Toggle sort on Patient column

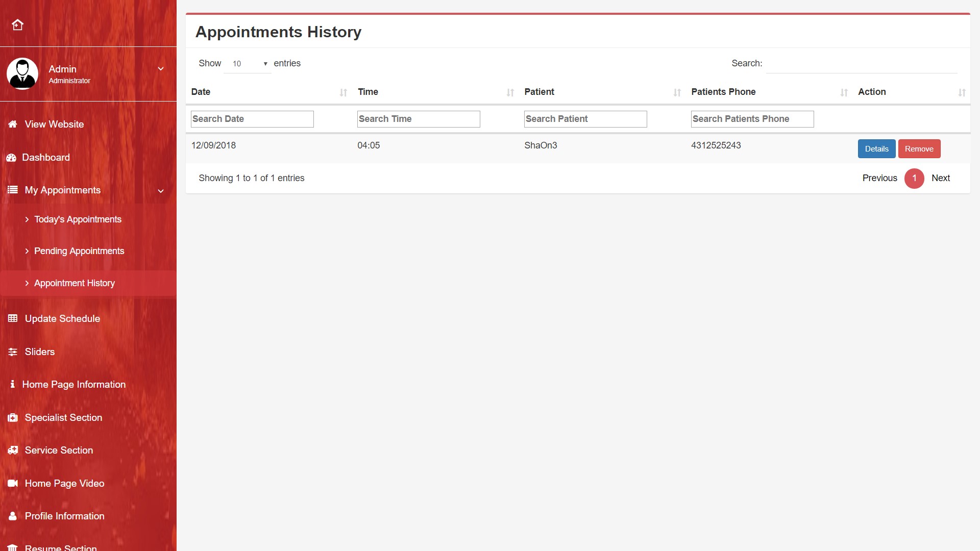pos(677,92)
